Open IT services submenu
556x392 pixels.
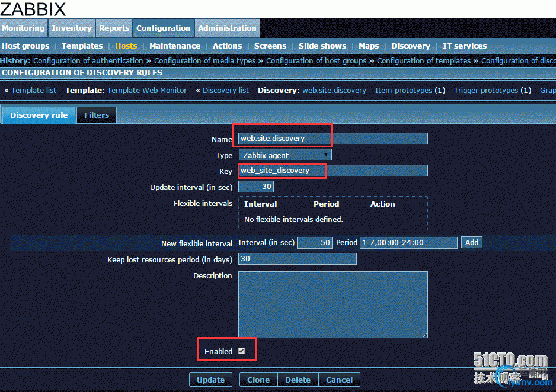(x=465, y=46)
